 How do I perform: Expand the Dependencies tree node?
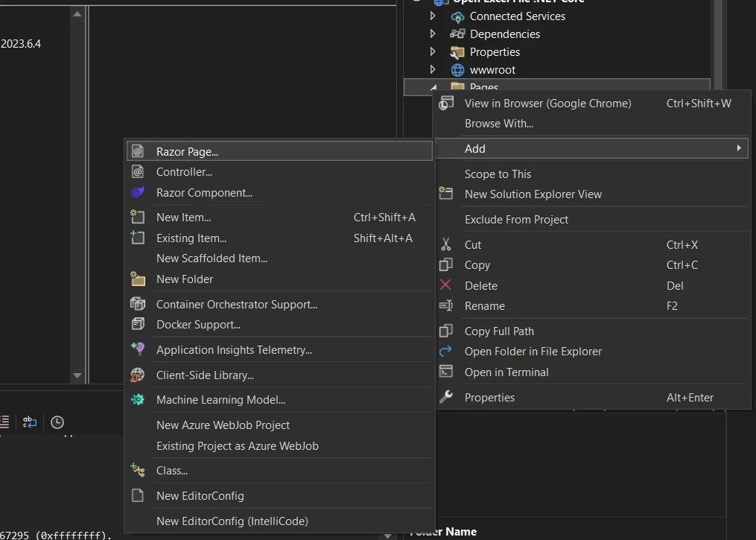(433, 34)
